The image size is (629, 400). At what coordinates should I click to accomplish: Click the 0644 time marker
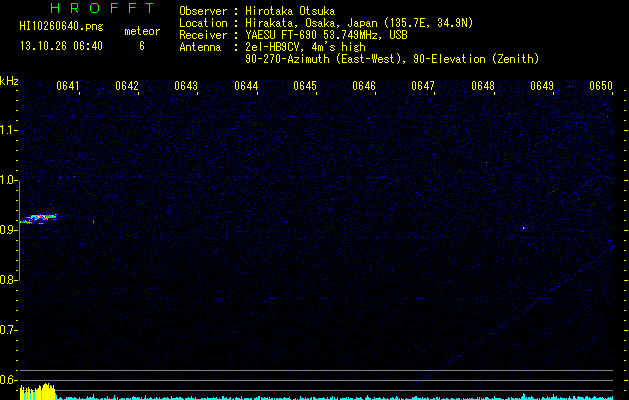point(246,86)
